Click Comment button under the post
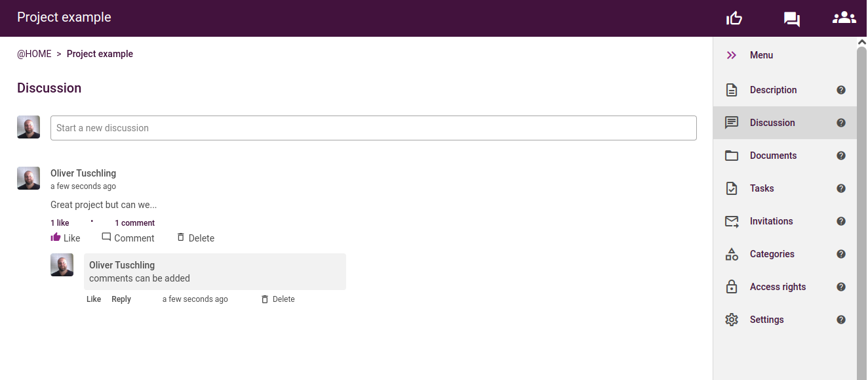This screenshot has width=868, height=380. point(128,238)
